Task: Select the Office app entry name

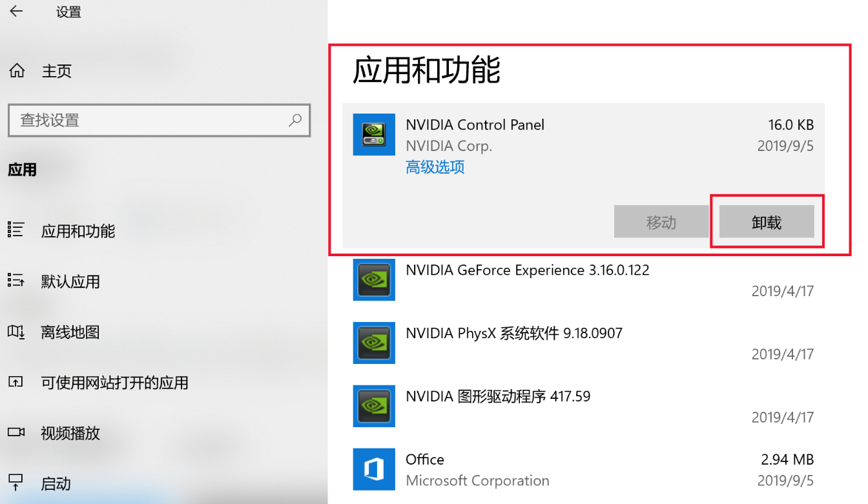Action: click(x=425, y=459)
